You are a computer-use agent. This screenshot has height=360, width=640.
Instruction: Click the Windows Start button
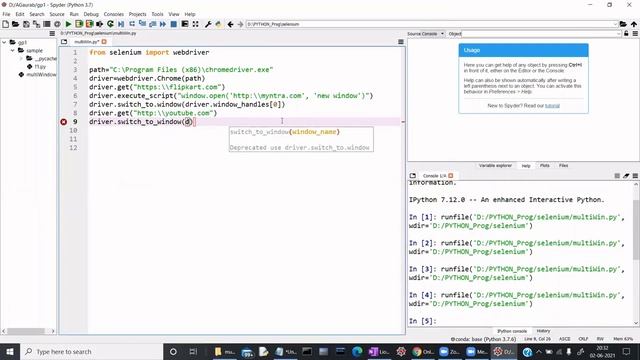pos(9,351)
